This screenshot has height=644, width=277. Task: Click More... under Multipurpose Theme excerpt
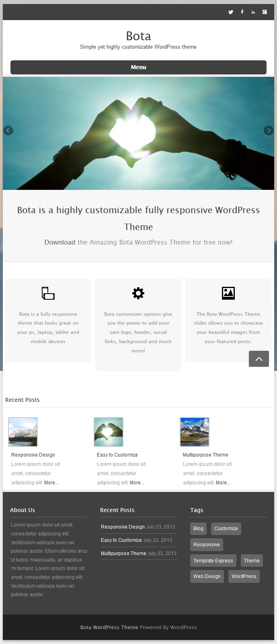coord(223,483)
